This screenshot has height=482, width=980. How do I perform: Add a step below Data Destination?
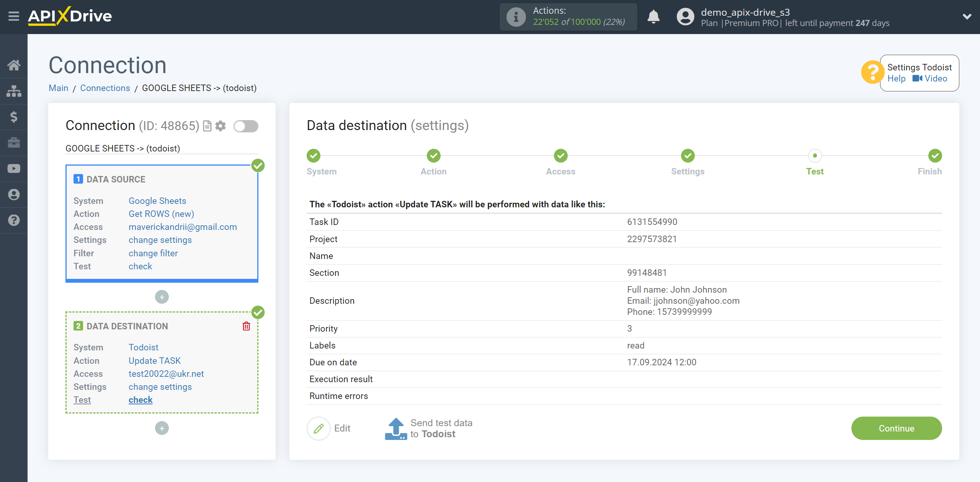click(x=162, y=428)
